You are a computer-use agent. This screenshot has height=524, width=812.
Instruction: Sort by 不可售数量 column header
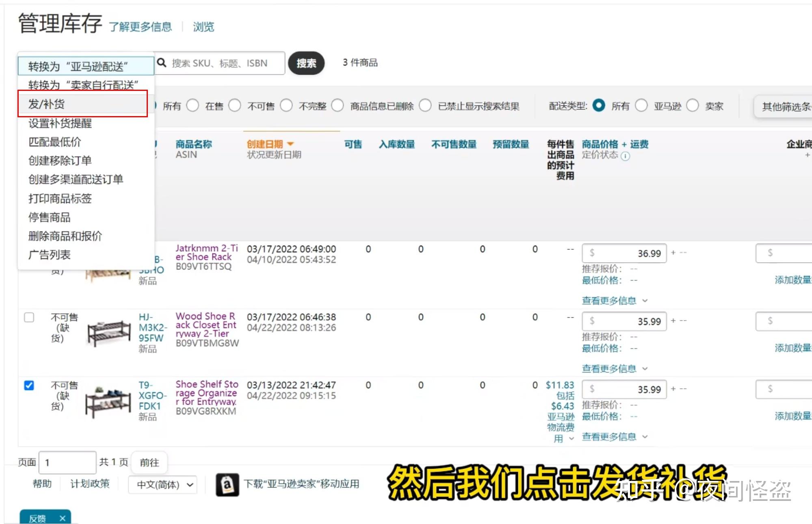[454, 144]
